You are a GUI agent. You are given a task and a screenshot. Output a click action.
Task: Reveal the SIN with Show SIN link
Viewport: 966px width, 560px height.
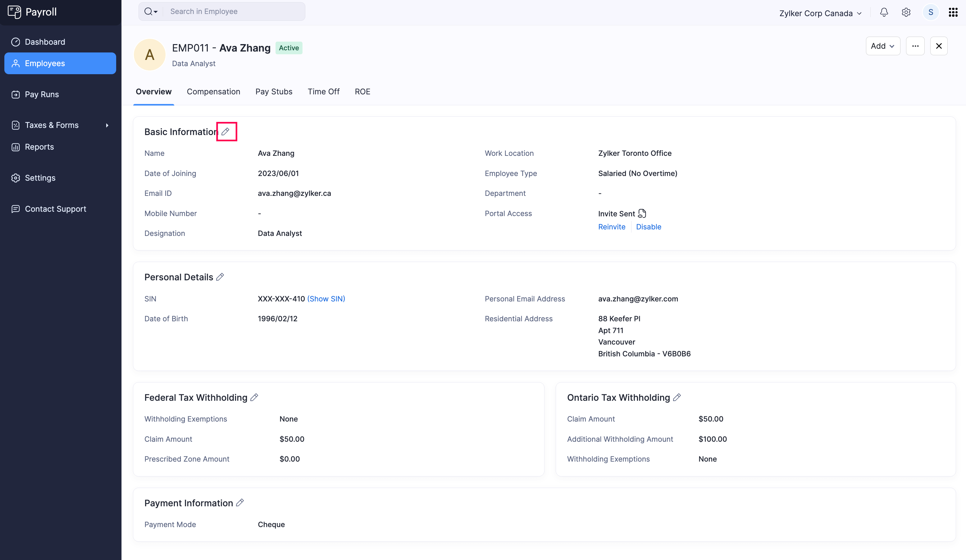(326, 298)
